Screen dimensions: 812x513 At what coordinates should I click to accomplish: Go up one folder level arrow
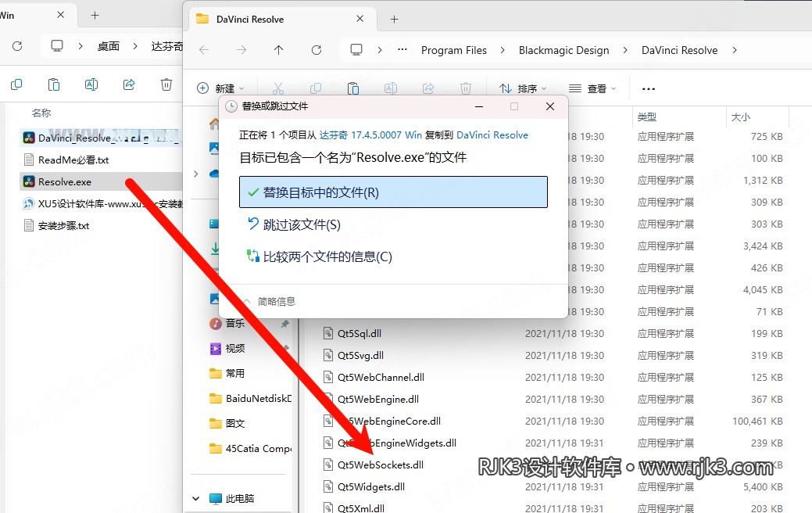point(278,50)
